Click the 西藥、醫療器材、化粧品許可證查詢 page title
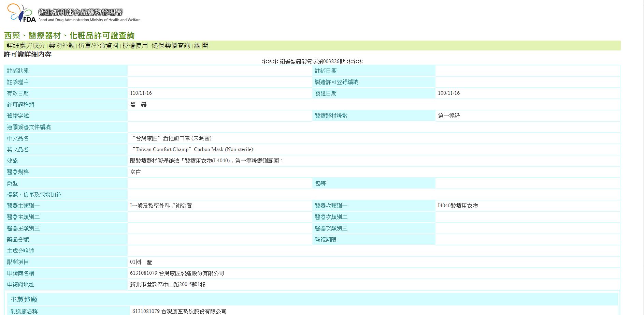The image size is (644, 315). pyautogui.click(x=69, y=35)
